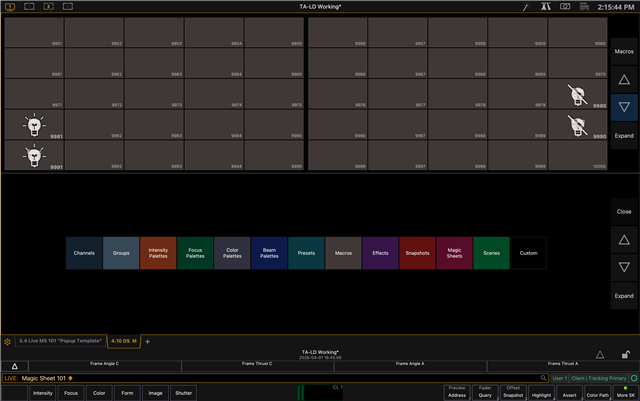This screenshot has height=401, width=640.
Task: Toggle the Tracking Primary status indicator
Action: tap(633, 379)
